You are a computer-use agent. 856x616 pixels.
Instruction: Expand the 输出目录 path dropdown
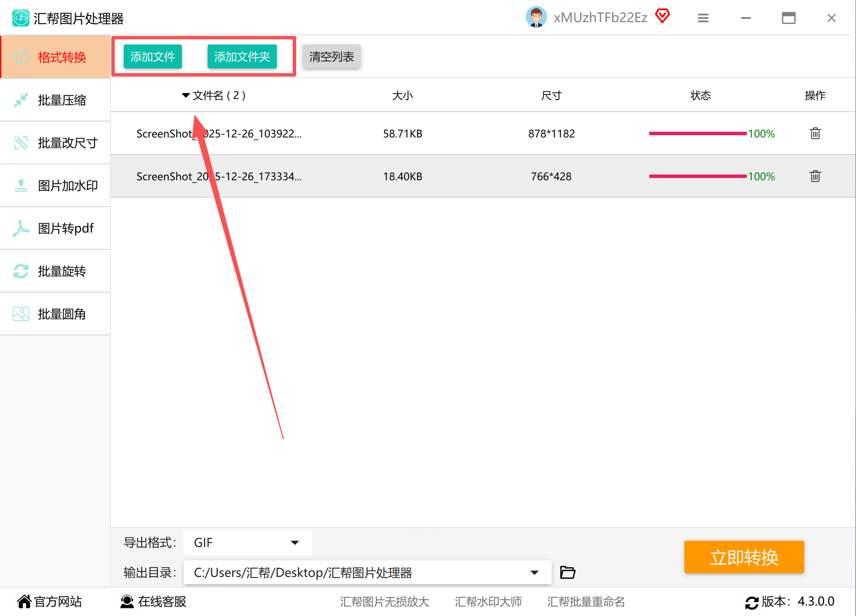click(534, 572)
